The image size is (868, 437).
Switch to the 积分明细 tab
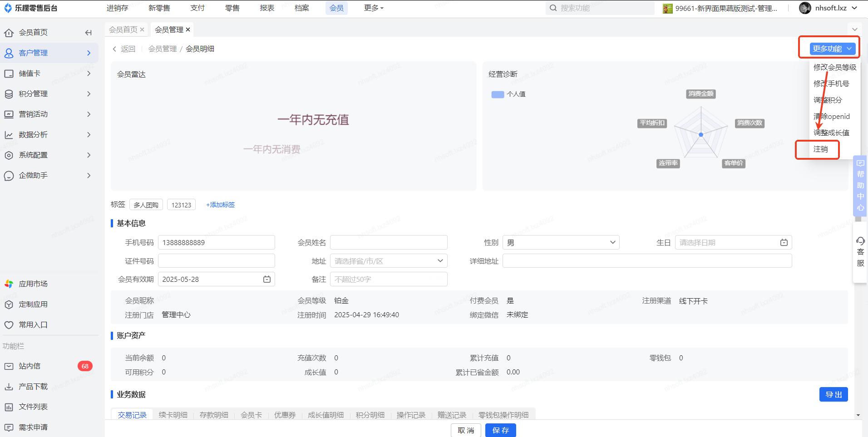(370, 415)
